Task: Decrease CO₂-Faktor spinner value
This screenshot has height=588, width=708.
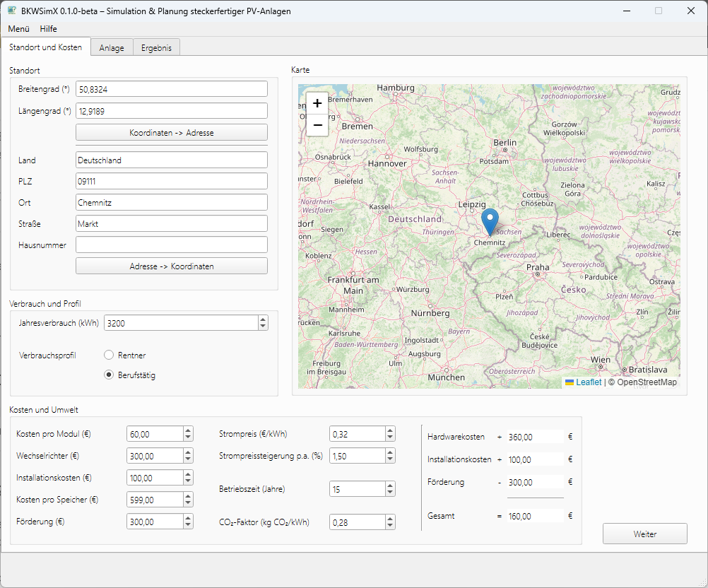Action: coord(390,526)
